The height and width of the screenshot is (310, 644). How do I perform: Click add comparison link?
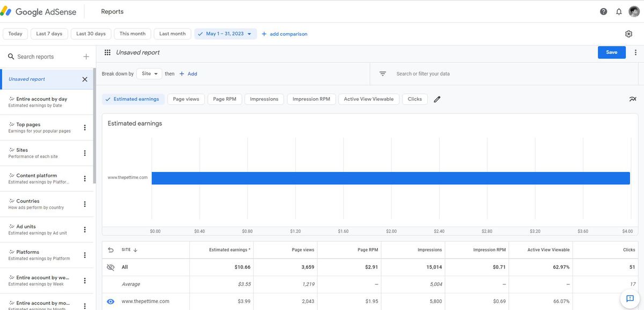coord(284,34)
